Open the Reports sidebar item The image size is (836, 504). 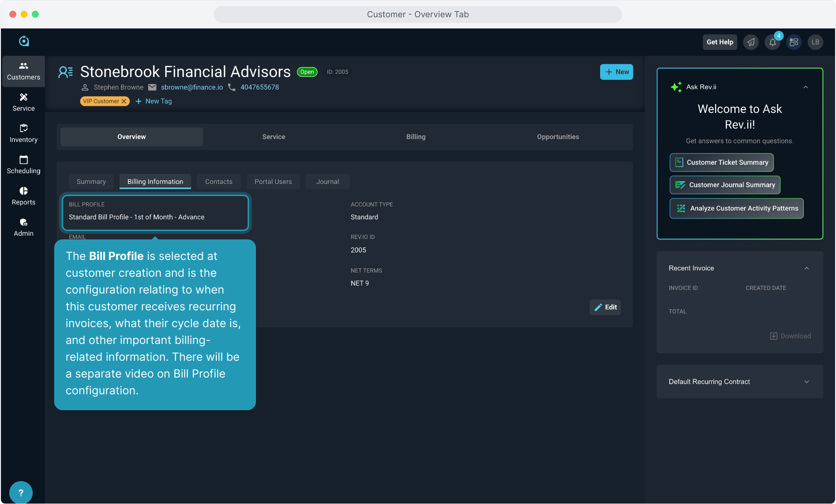tap(23, 196)
